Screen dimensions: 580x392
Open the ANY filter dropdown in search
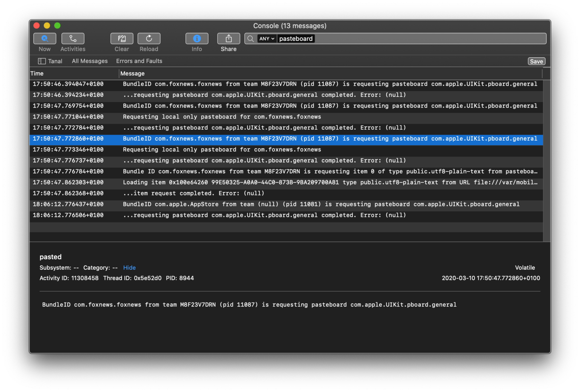point(266,38)
